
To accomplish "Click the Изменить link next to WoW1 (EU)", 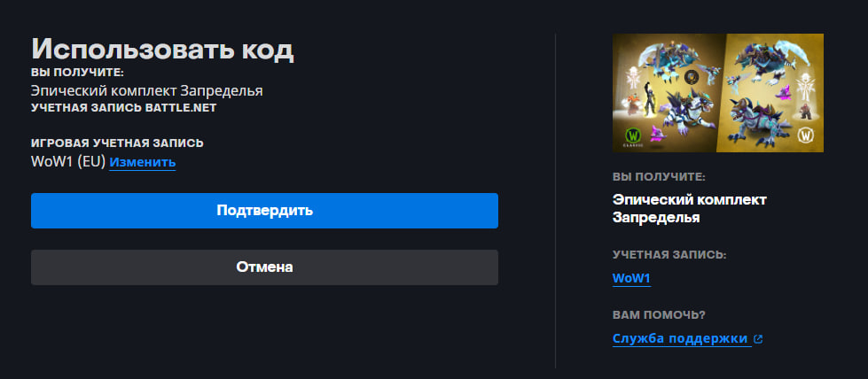I will (143, 162).
